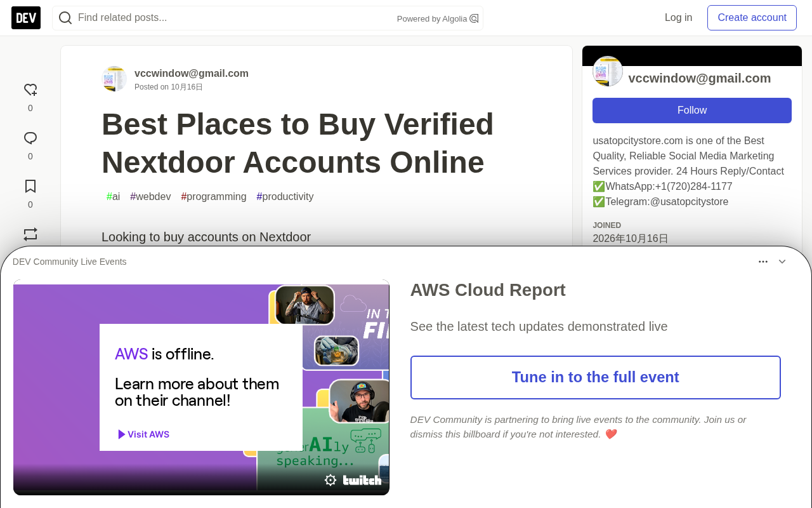
Task: Open the Powered by Algolia link
Action: (438, 18)
